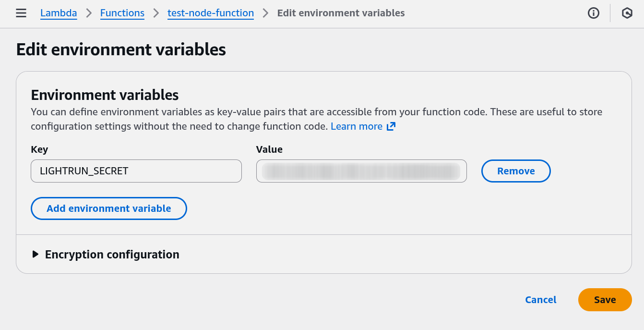Click the hexagon icon in top-right corner
Screen dimensions: 644x330
click(x=627, y=13)
